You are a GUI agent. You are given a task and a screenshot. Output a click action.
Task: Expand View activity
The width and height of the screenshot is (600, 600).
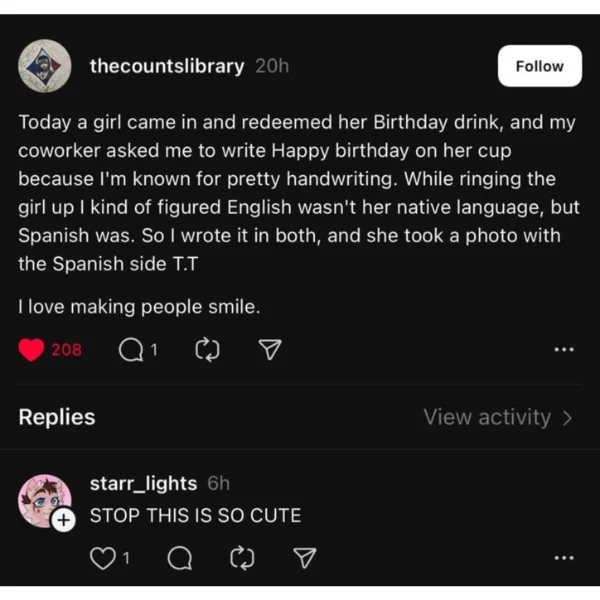pos(497,417)
